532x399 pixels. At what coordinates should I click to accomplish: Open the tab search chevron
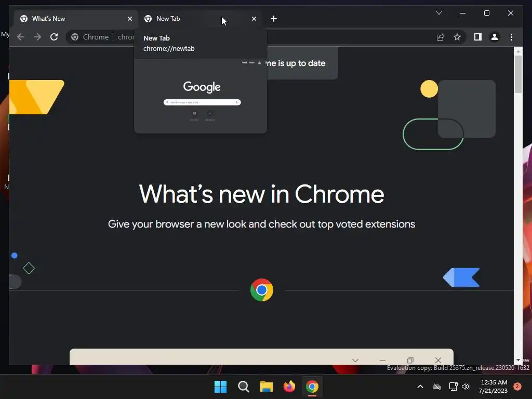438,13
